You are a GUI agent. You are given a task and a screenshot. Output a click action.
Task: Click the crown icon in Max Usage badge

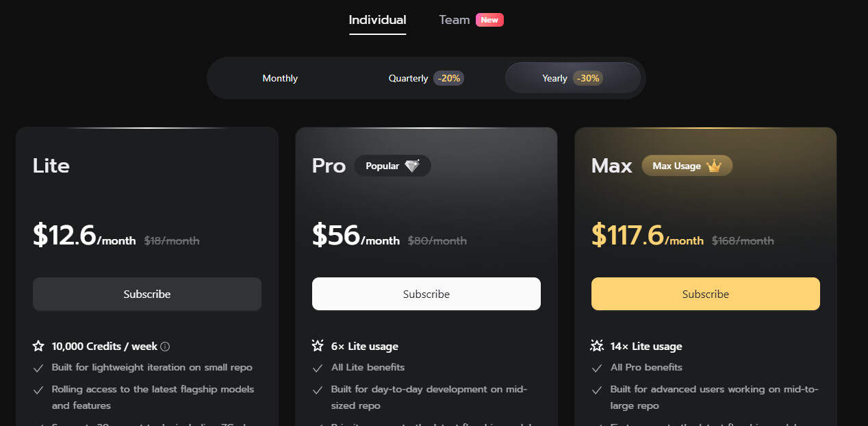[714, 166]
